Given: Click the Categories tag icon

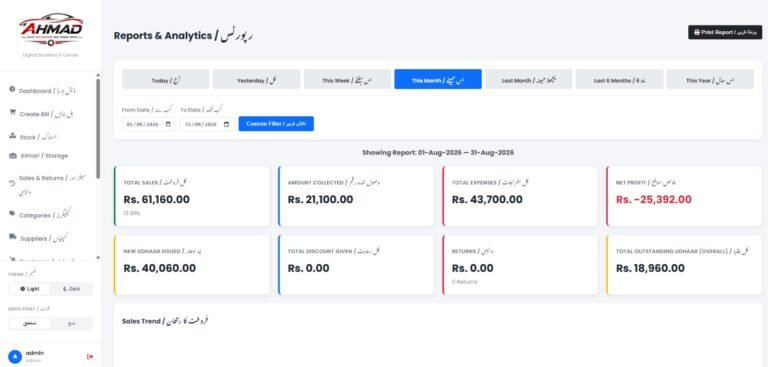Looking at the screenshot, I should (12, 214).
